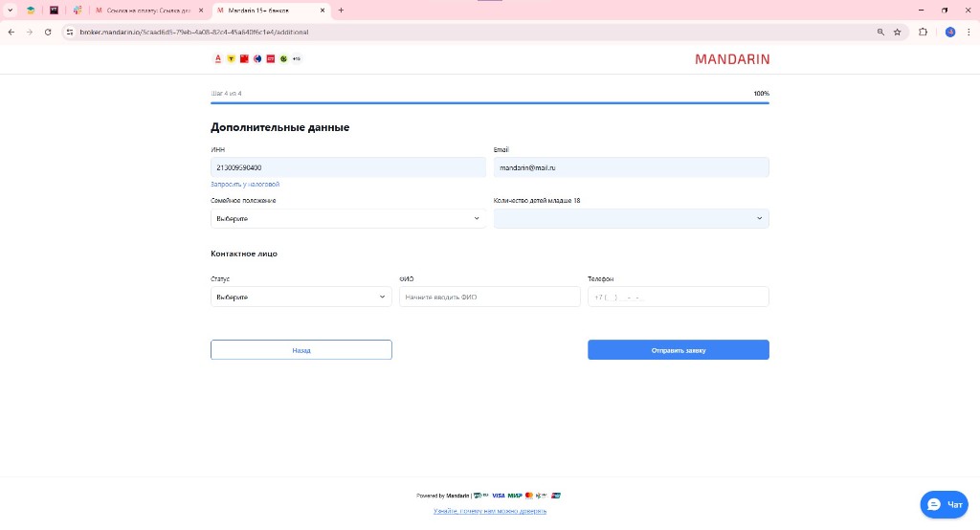Expand the contact person Статус dropdown
980x530 pixels.
301,297
